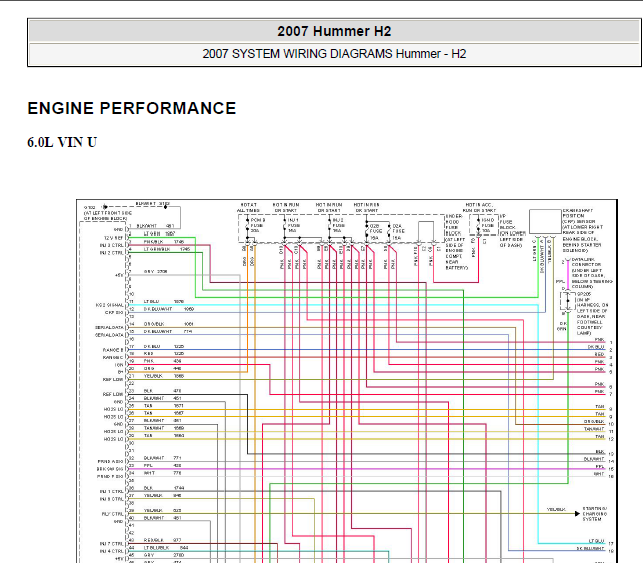Click the "ORG/BLK" continuation label numbered 10
Screen dimensions: 643x563
pos(594,422)
